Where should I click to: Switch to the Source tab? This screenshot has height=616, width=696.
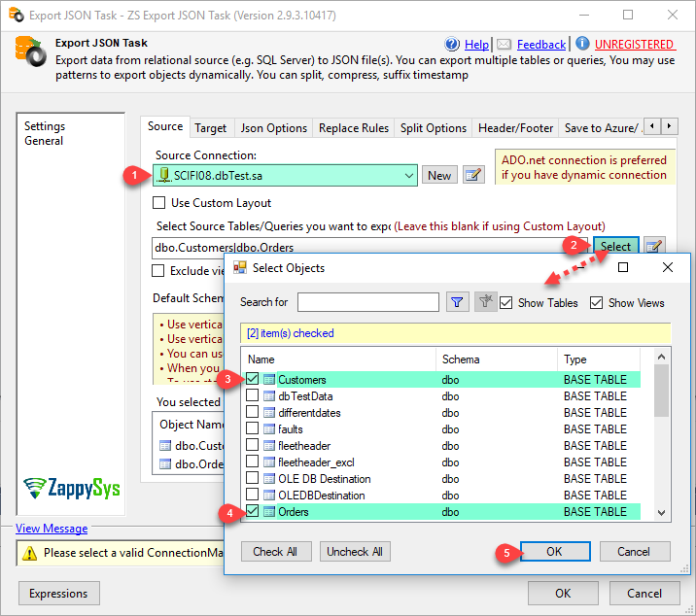tap(165, 126)
